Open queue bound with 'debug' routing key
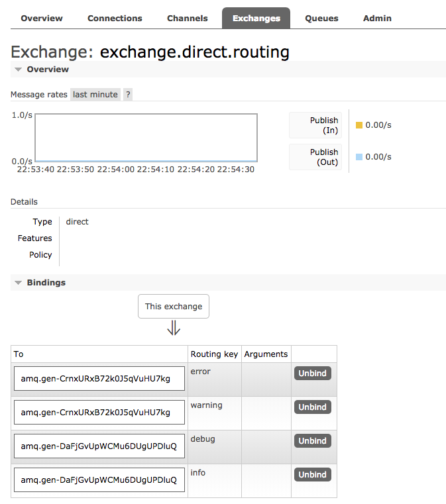This screenshot has width=446, height=504. click(99, 446)
